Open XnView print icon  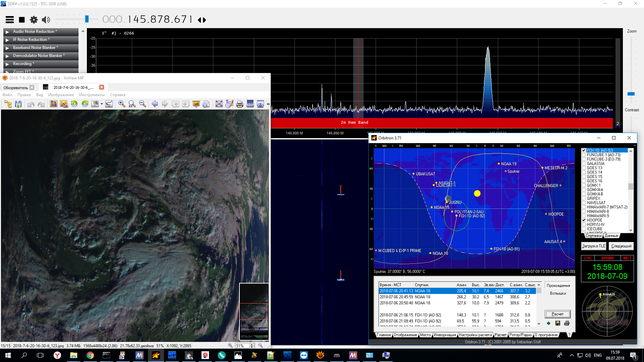(x=239, y=104)
